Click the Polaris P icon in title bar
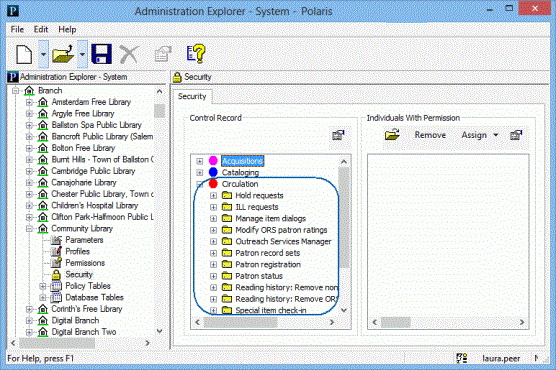556x370 pixels. 13,11
